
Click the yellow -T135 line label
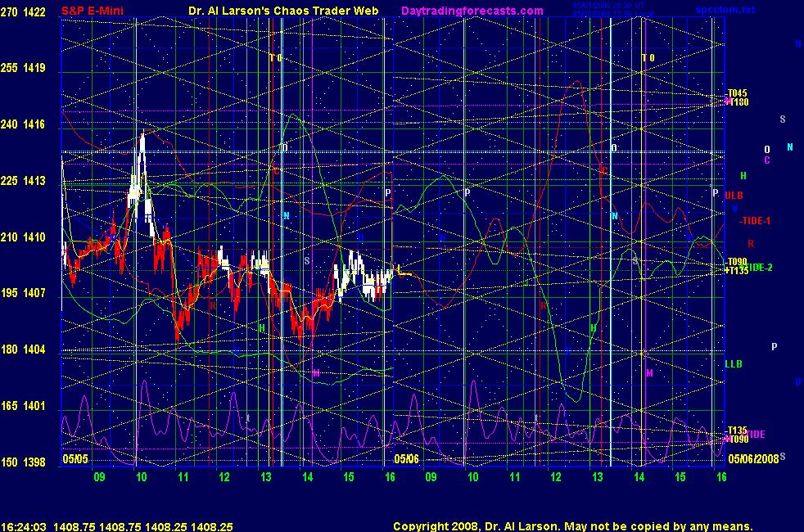[x=737, y=431]
